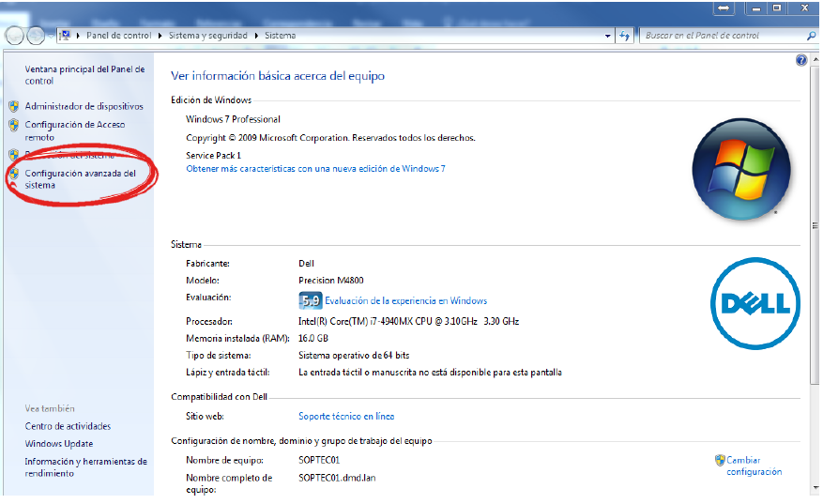Click Sistema operativo de 64 bits text

354,356
